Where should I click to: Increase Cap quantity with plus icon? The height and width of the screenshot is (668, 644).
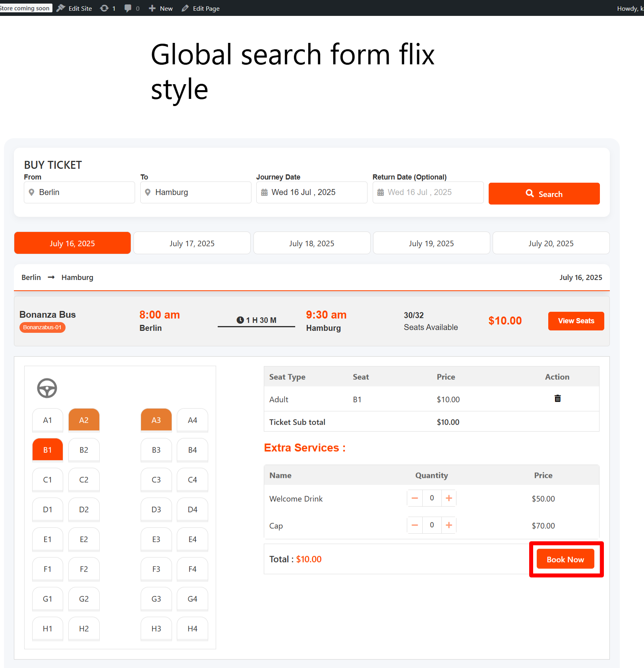coord(449,525)
